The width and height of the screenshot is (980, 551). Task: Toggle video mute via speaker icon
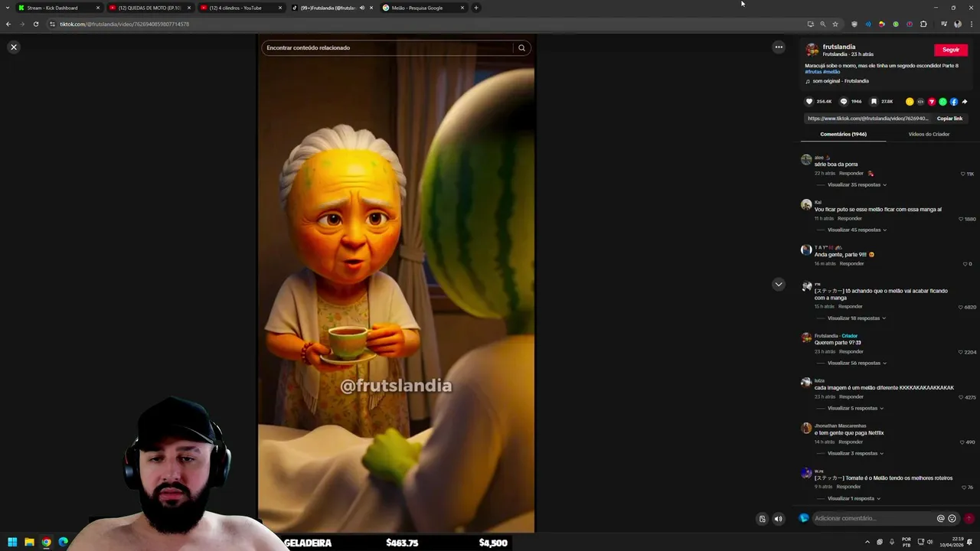[x=778, y=519]
